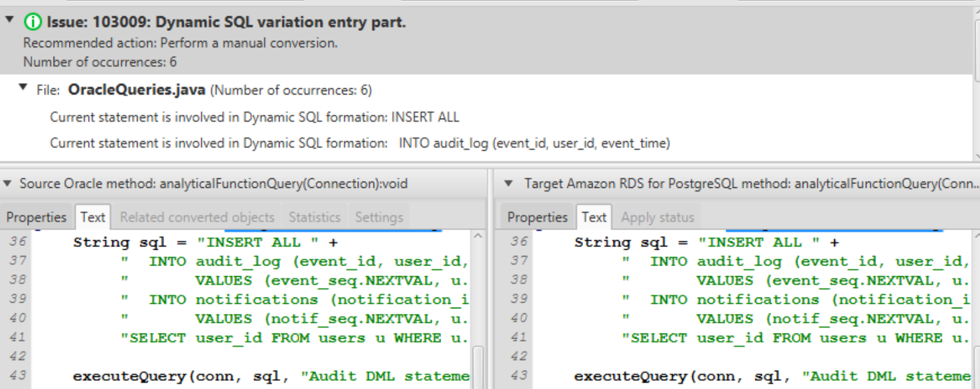Open the Properties tab in Target panel
This screenshot has width=980, height=389.
(x=538, y=218)
